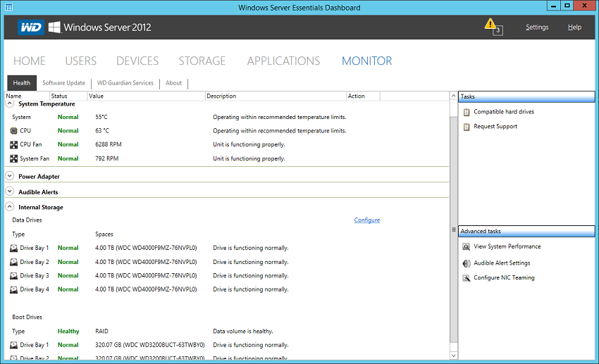Switch to the DEVICES section
The width and height of the screenshot is (599, 364).
137,61
